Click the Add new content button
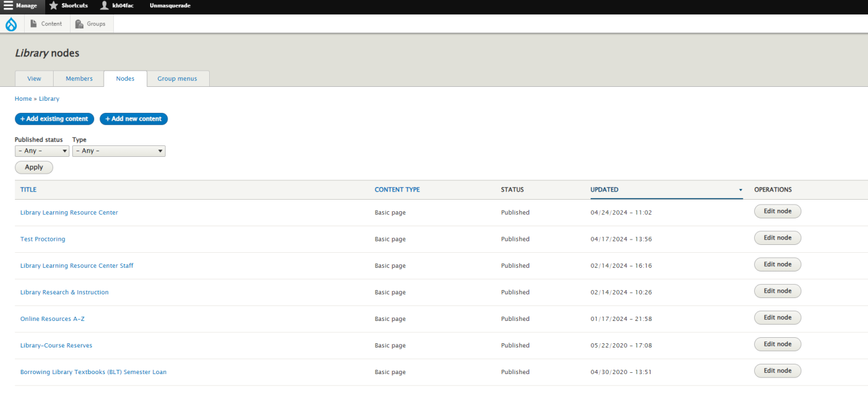Image resolution: width=868 pixels, height=403 pixels. coord(133,119)
